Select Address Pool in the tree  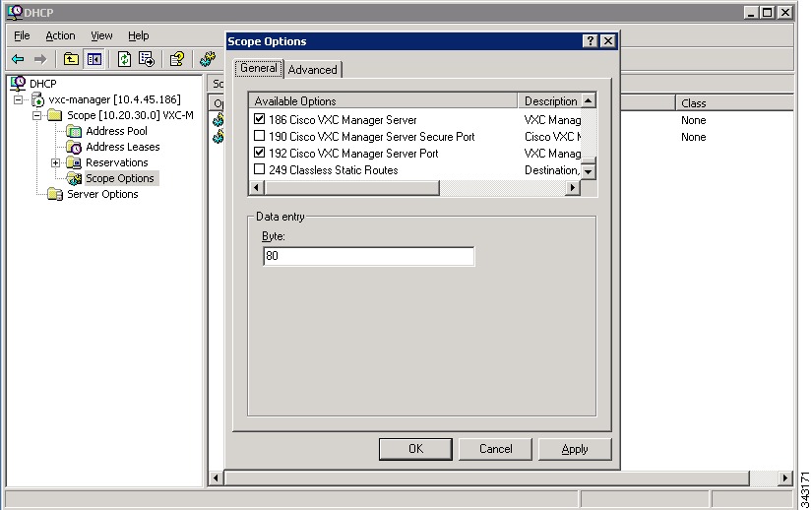(116, 131)
